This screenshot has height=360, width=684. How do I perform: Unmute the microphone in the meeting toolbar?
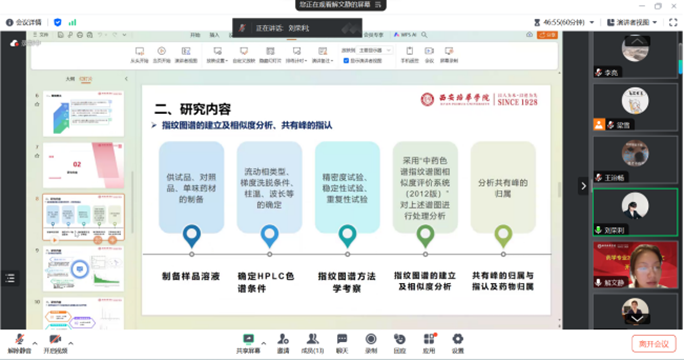(x=20, y=343)
